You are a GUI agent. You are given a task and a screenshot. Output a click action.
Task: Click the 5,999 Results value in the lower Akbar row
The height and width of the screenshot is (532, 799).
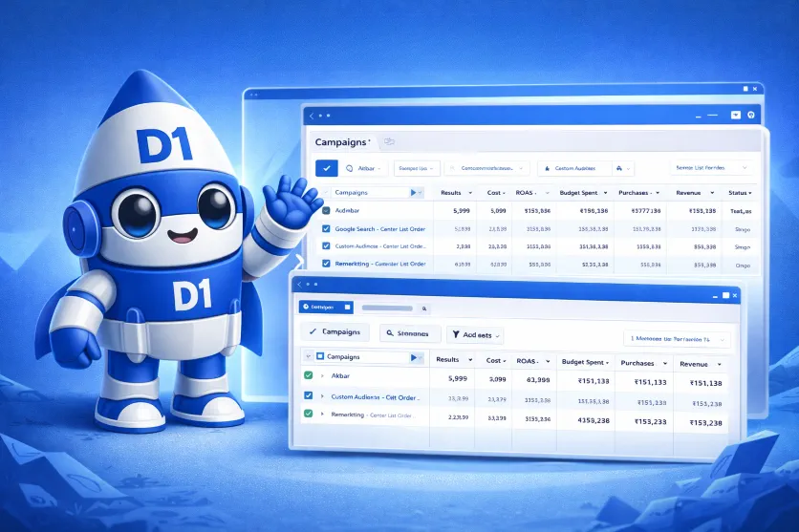[458, 378]
